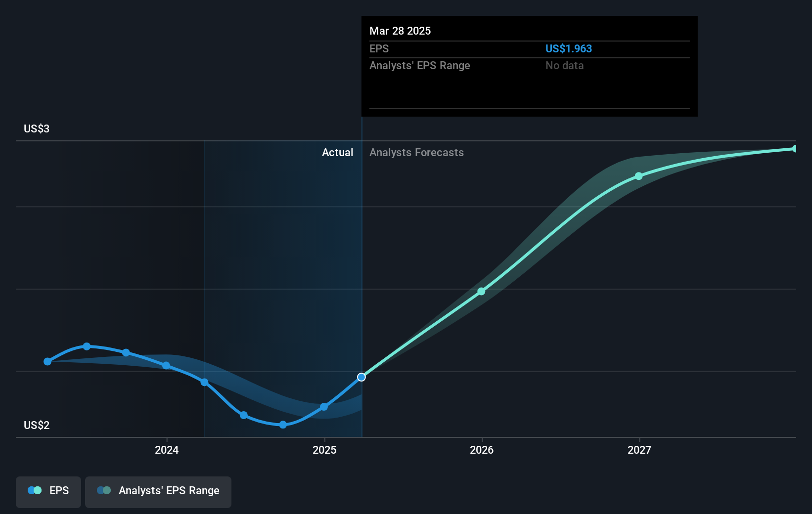Click the 2024 x-axis label
The width and height of the screenshot is (812, 514).
click(167, 450)
